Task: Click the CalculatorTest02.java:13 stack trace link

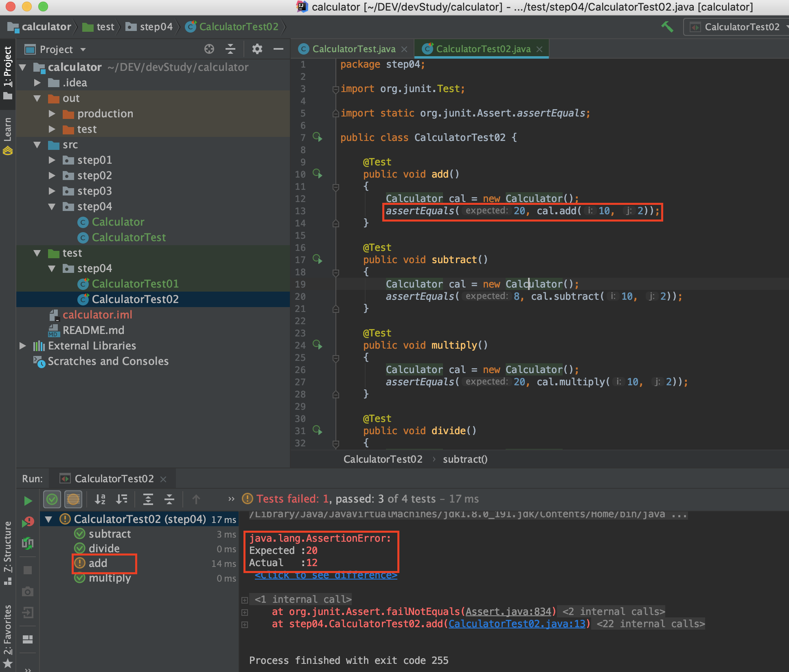Action: click(x=517, y=624)
